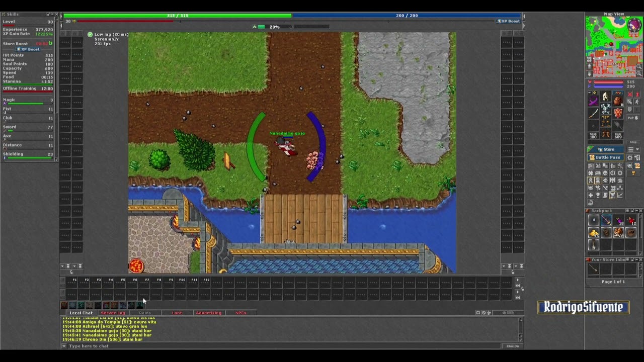Click the chat line 'Azhrael [642]: utevo gran lux'

tap(105, 326)
